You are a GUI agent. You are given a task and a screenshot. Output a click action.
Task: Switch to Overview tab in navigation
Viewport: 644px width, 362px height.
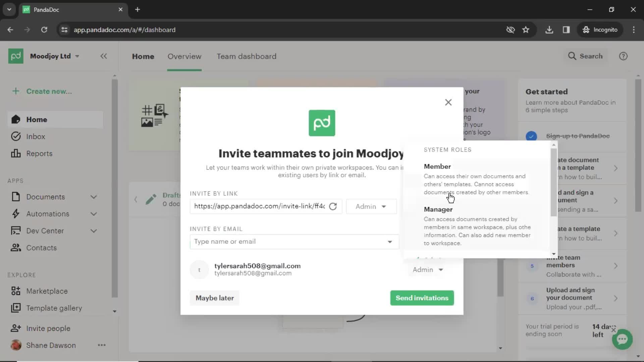pyautogui.click(x=184, y=56)
